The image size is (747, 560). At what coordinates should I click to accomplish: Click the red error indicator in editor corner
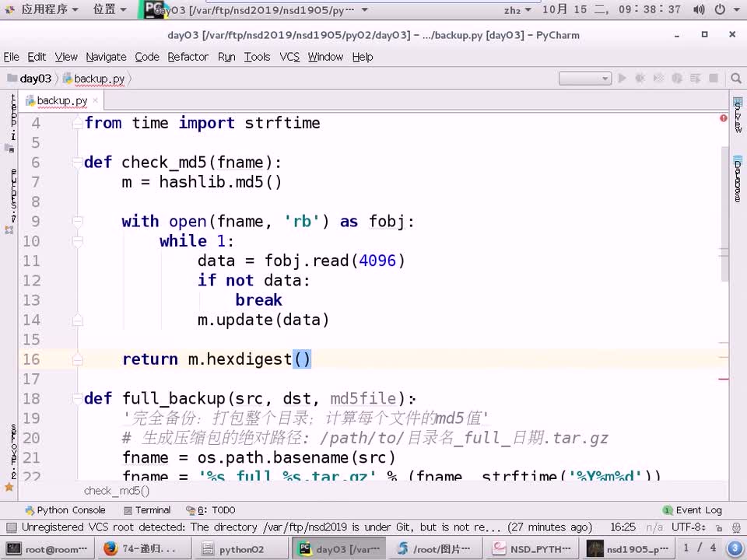(723, 117)
